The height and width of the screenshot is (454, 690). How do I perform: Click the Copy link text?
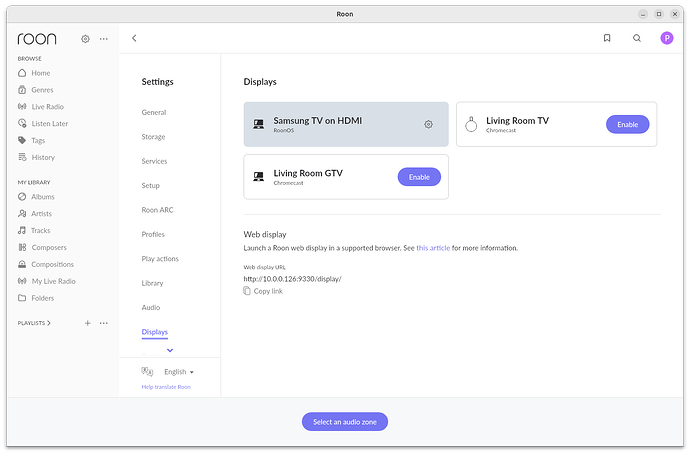tap(268, 291)
